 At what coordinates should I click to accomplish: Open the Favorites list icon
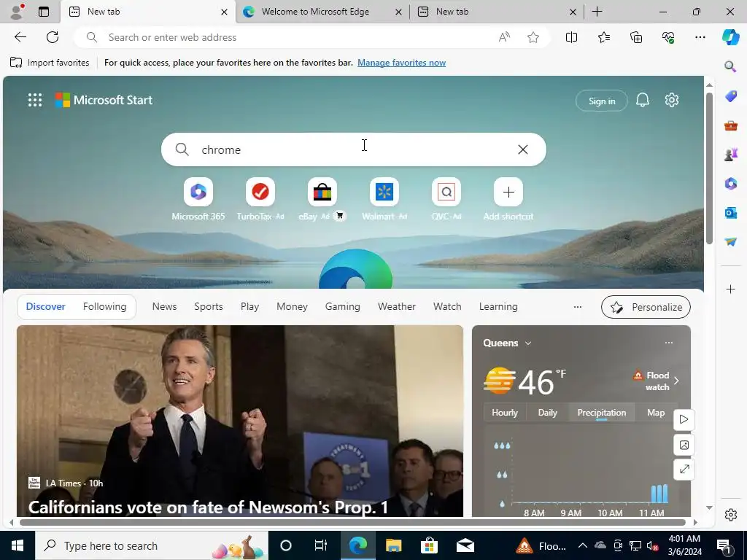point(603,37)
